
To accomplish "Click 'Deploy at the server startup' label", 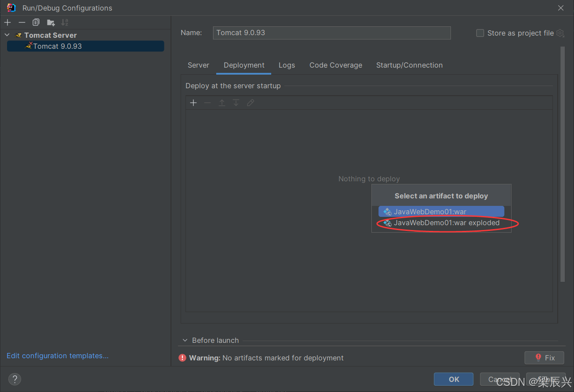I will click(233, 86).
